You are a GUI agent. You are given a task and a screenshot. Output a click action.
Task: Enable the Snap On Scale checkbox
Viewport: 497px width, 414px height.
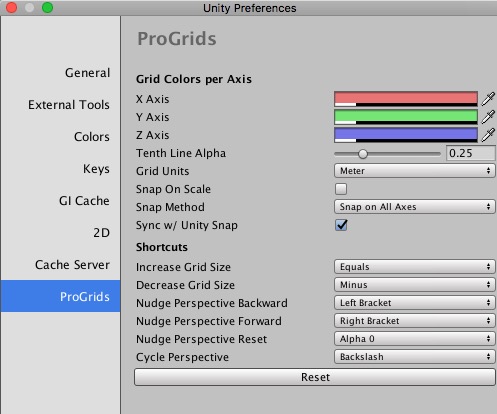point(341,189)
